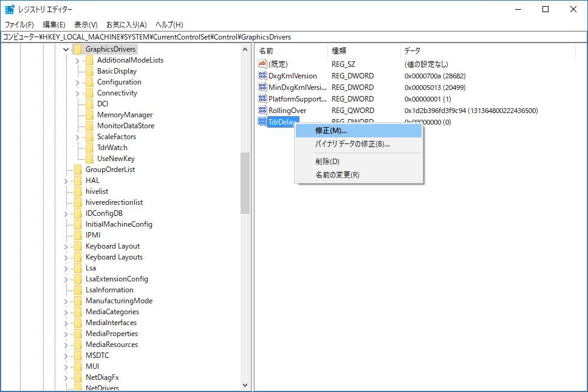Expand the ManufacturingMode key

pyautogui.click(x=66, y=301)
